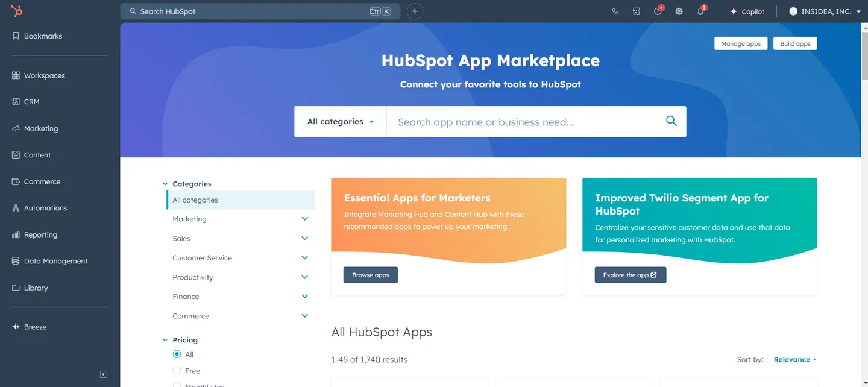This screenshot has width=868, height=387.
Task: Open Marketing in the left sidebar
Action: 36,128
